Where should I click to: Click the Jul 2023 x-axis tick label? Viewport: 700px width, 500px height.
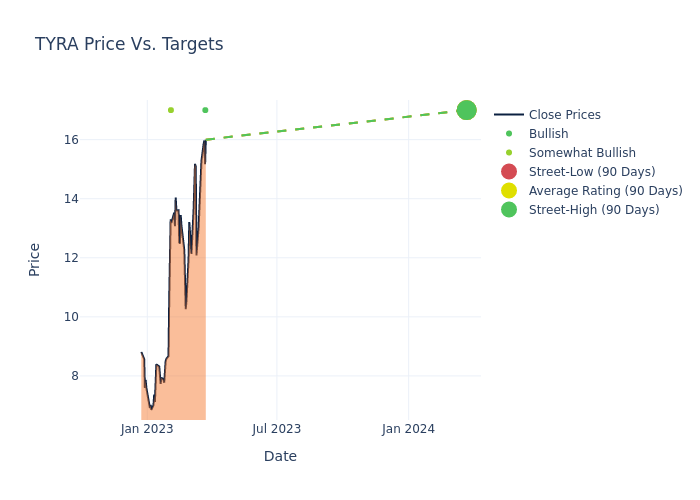277,429
